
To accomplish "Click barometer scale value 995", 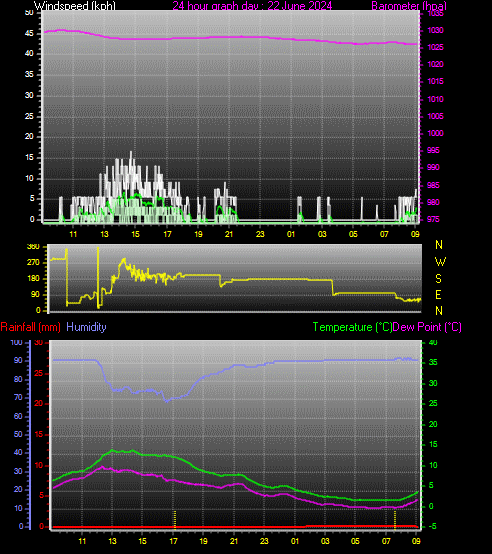I will tap(433, 150).
